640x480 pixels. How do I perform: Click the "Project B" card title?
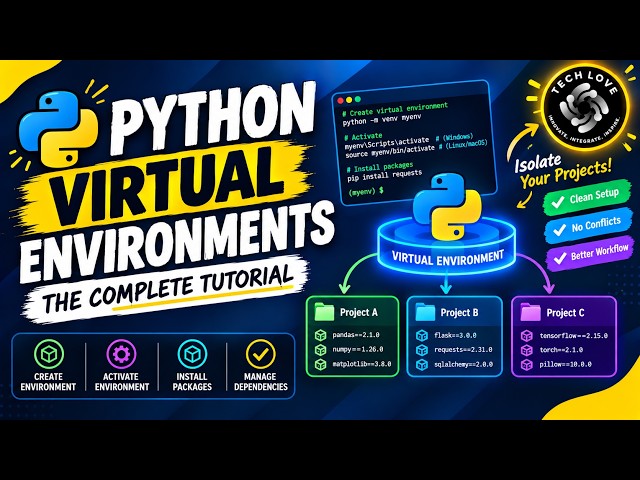pos(459,312)
